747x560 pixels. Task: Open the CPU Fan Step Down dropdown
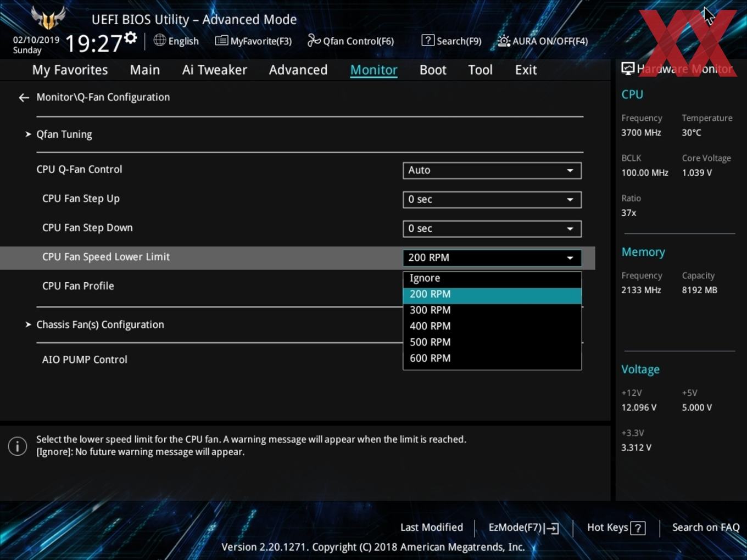coord(492,228)
